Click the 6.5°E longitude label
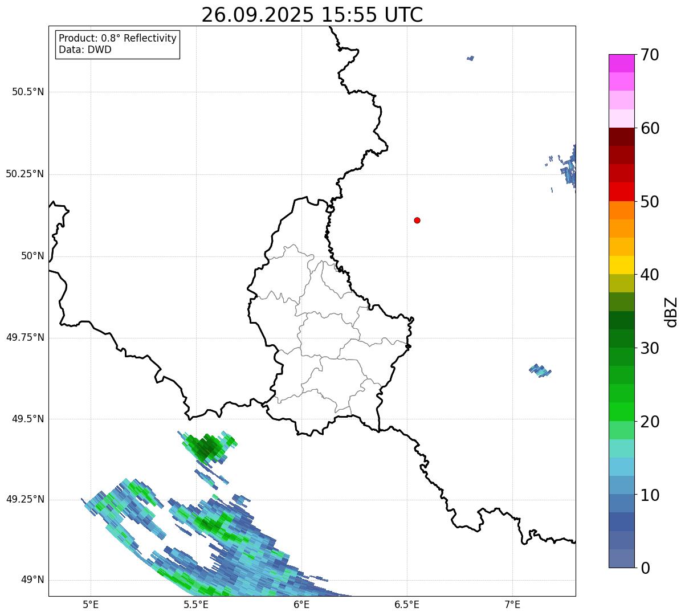Image resolution: width=685 pixels, height=616 pixels. coord(407,604)
